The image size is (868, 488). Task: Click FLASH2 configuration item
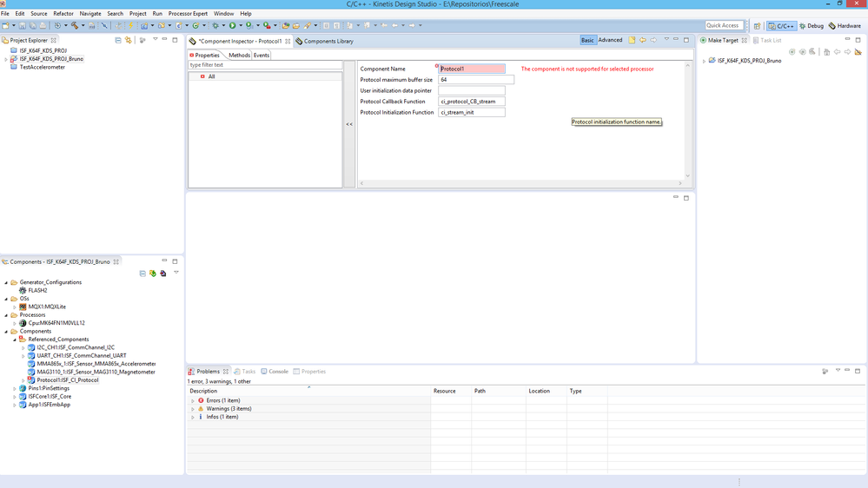point(37,291)
